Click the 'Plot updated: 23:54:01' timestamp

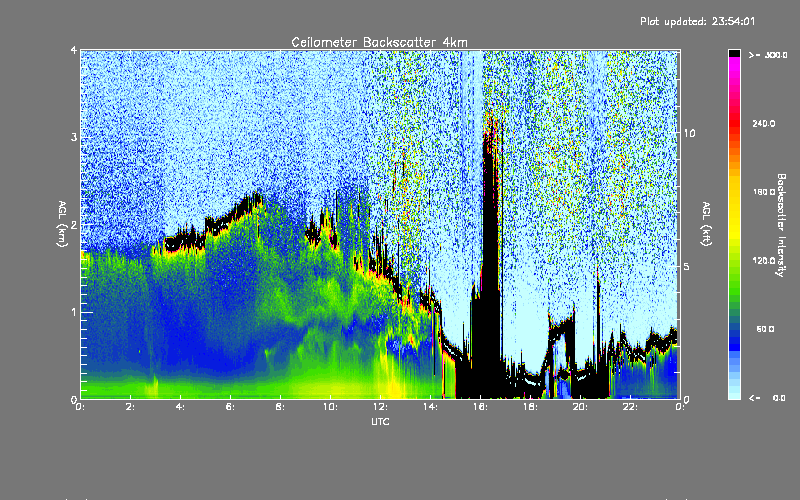coord(697,21)
